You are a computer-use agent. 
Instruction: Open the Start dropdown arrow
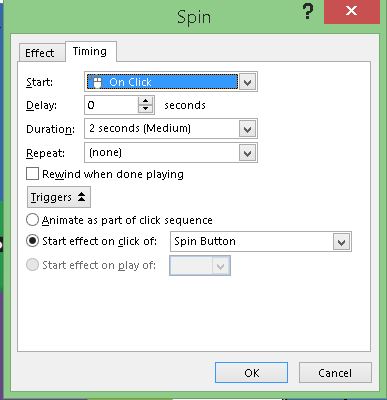[247, 82]
